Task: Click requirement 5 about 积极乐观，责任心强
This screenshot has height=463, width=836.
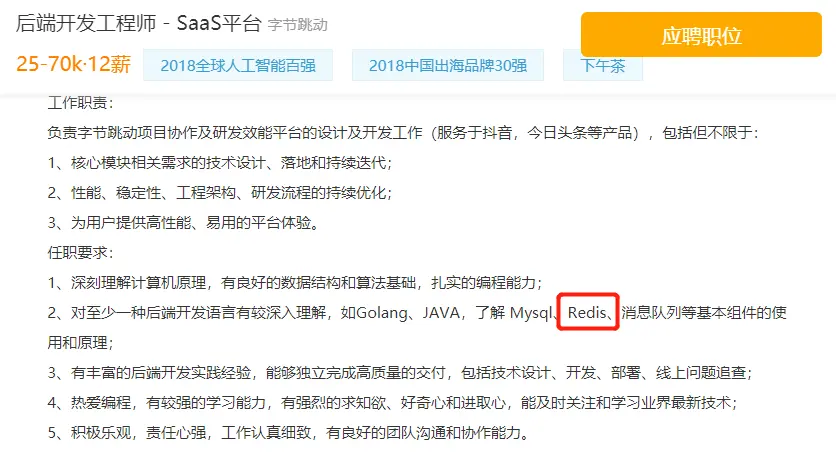Action: tap(288, 432)
